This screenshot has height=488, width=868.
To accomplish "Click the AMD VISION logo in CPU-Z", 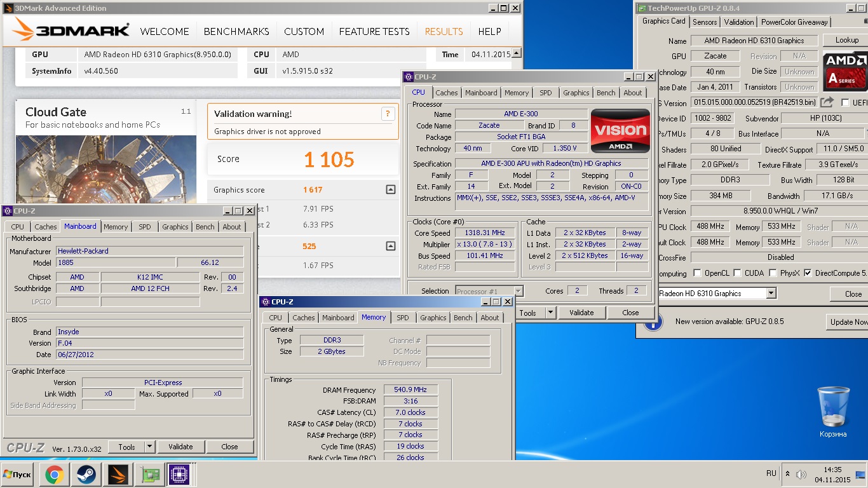I will pos(620,131).
